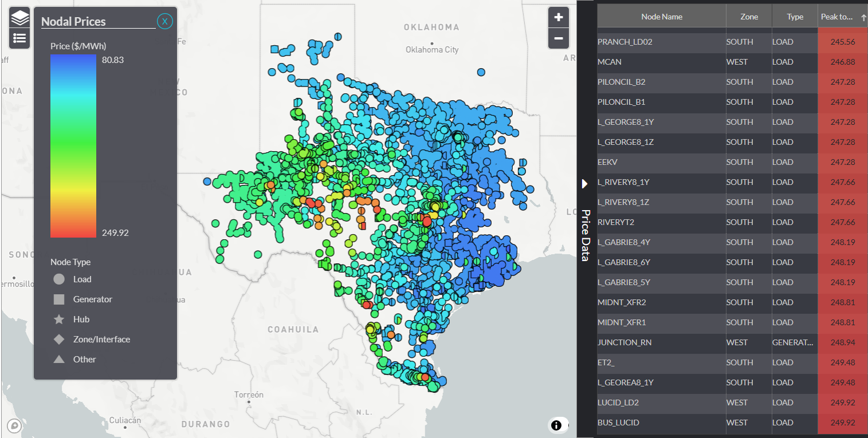Viewport: 868px width, 438px height.
Task: Click the Zone column header
Action: (x=748, y=15)
